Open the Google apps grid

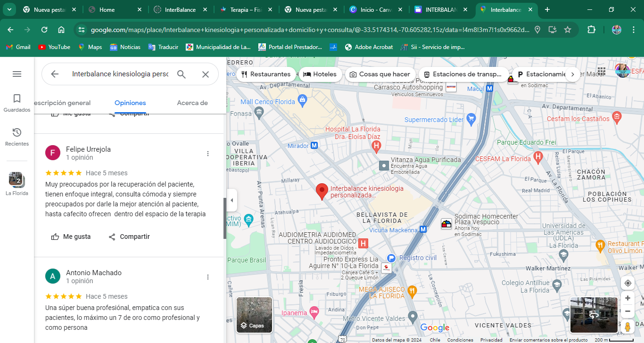click(x=602, y=71)
